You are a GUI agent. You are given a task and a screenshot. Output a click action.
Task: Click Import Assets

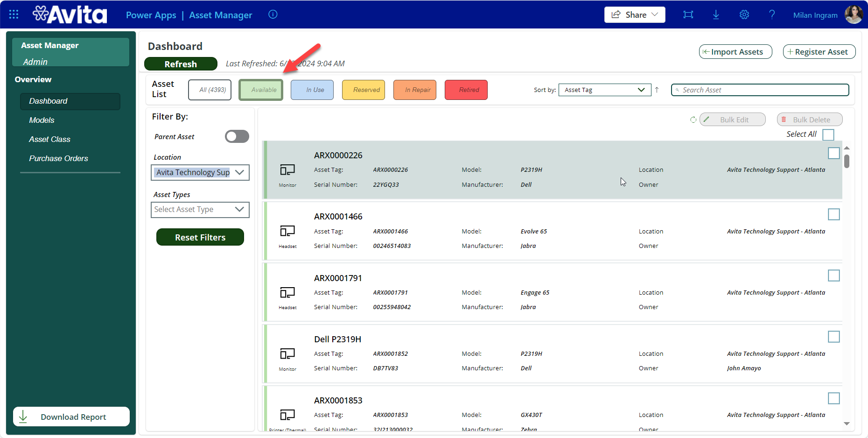(x=735, y=52)
